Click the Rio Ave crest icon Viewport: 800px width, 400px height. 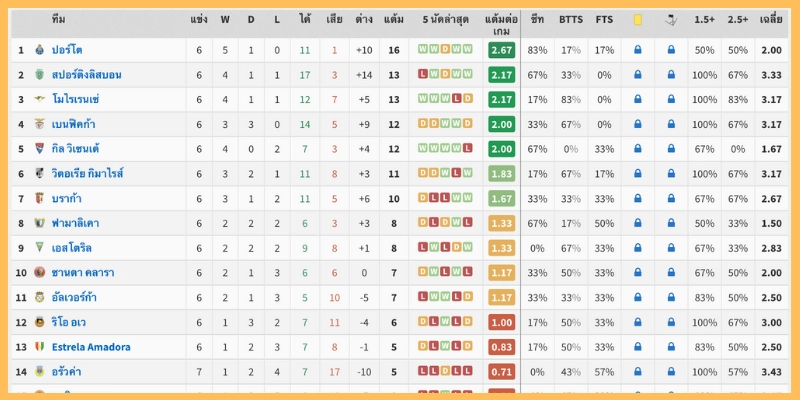click(39, 322)
